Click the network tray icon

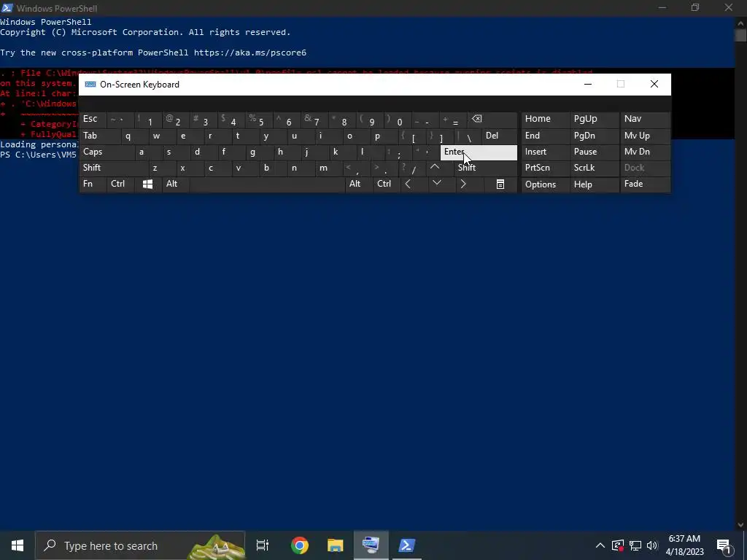pos(635,545)
